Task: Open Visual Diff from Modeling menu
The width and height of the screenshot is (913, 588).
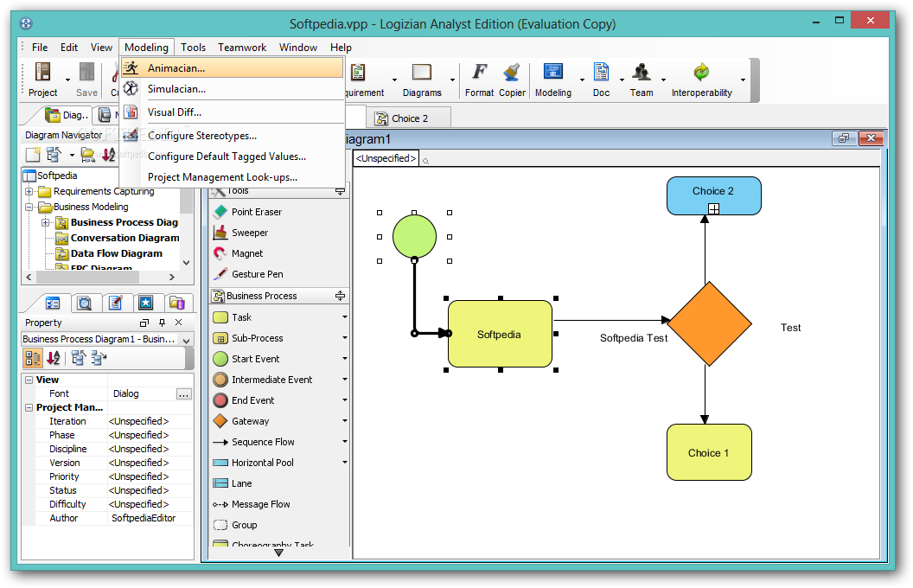Action: coord(233,112)
